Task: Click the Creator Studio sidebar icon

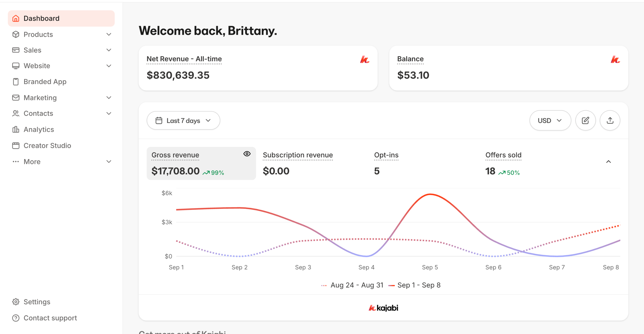Action: tap(16, 146)
